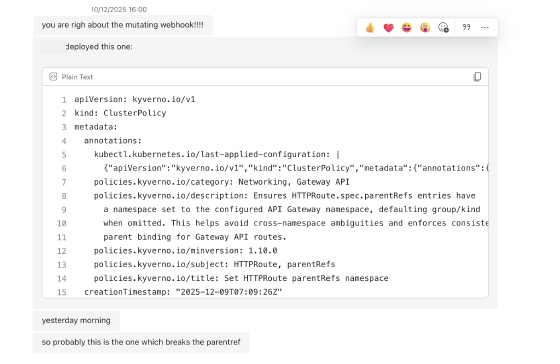This screenshot has width=560, height=364.
Task: Open more reactions emoji picker
Action: (x=443, y=28)
